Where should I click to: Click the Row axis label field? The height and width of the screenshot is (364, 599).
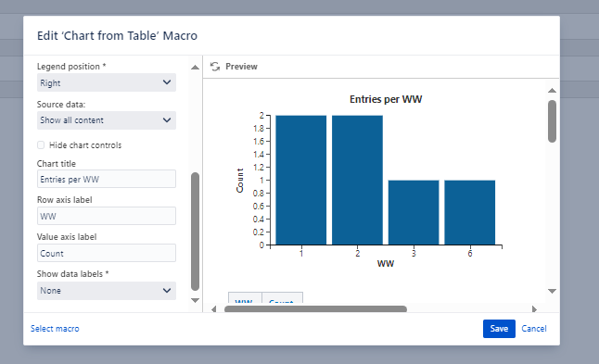[107, 216]
